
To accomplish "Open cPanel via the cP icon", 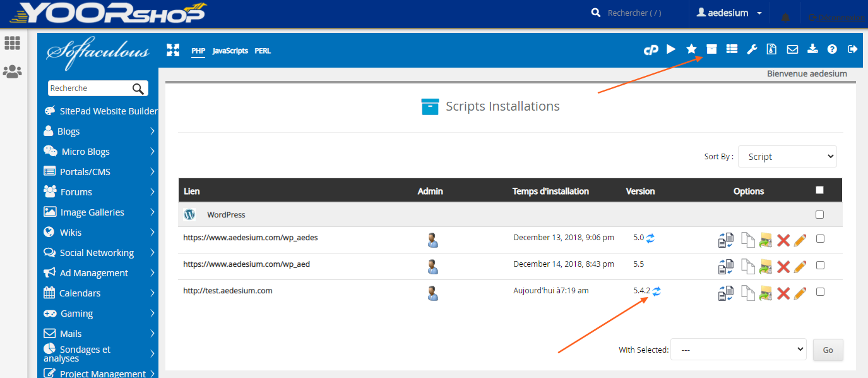I will click(651, 50).
